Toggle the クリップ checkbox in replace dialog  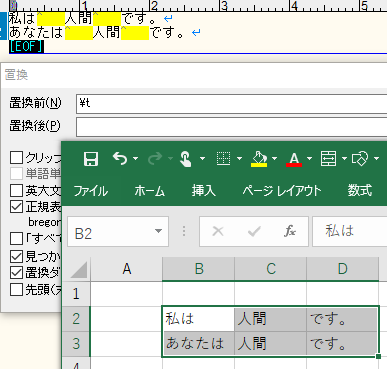click(x=16, y=157)
